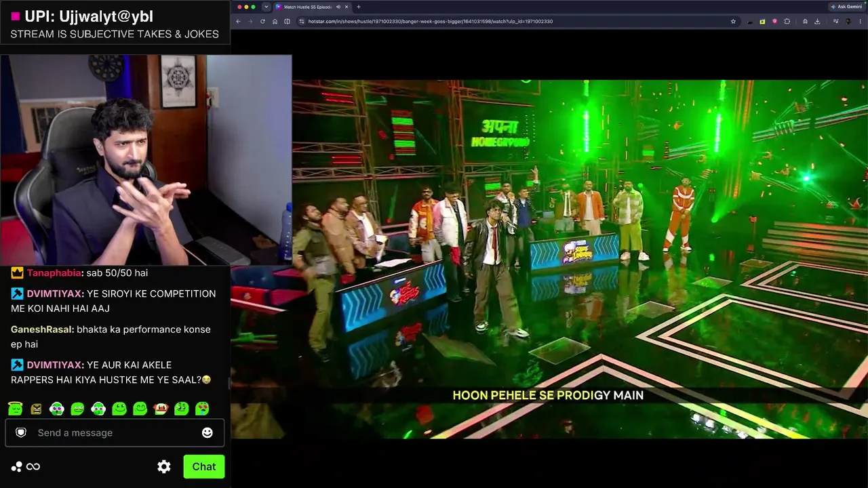Send message with the Chat button

[203, 466]
